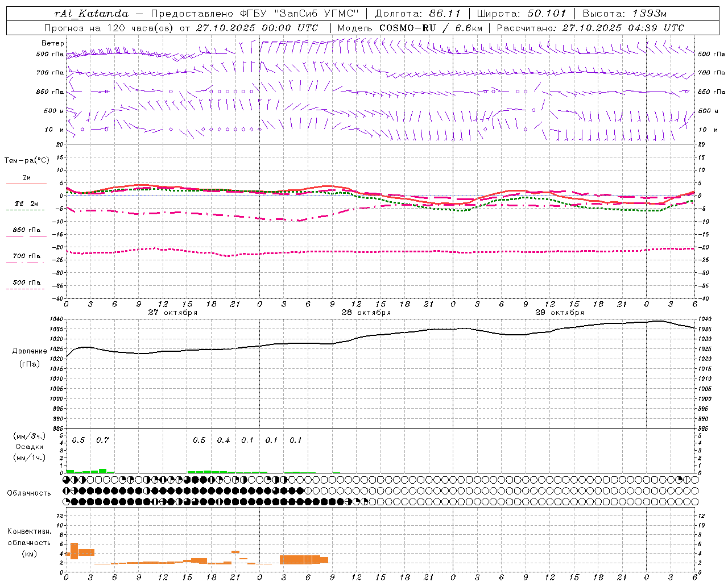Select the 28 октября date label
The width and height of the screenshot is (728, 582).
pyautogui.click(x=366, y=312)
